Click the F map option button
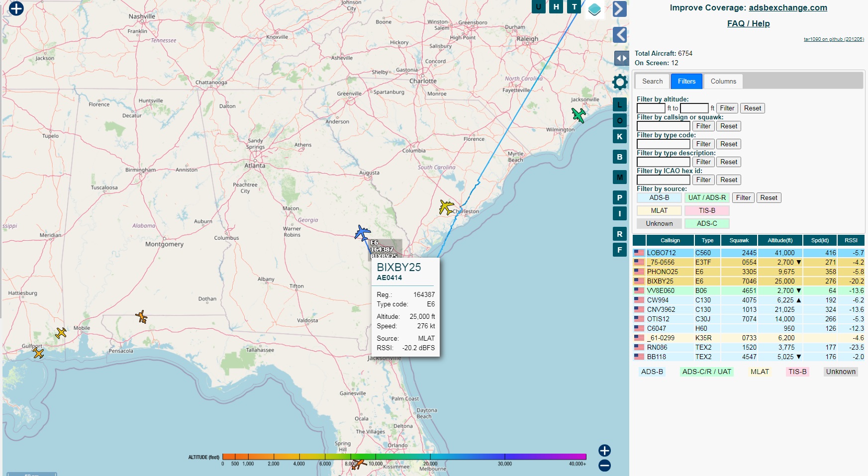868x476 pixels. pyautogui.click(x=619, y=250)
